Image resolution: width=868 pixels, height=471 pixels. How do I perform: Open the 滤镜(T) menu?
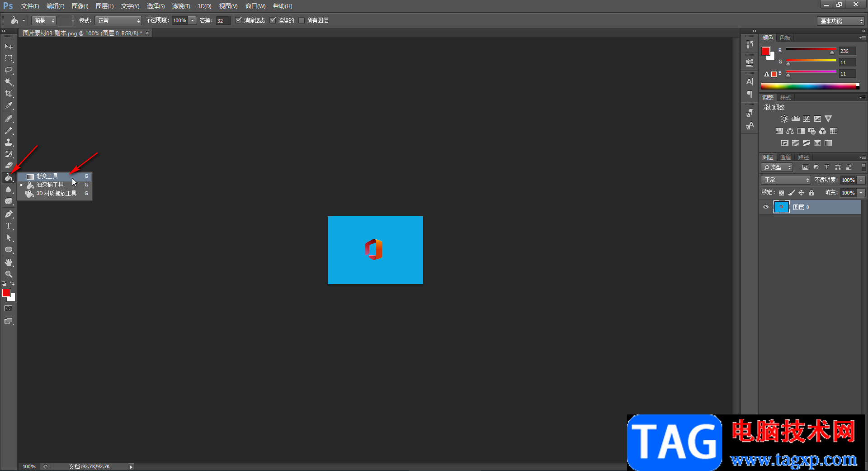tap(181, 6)
